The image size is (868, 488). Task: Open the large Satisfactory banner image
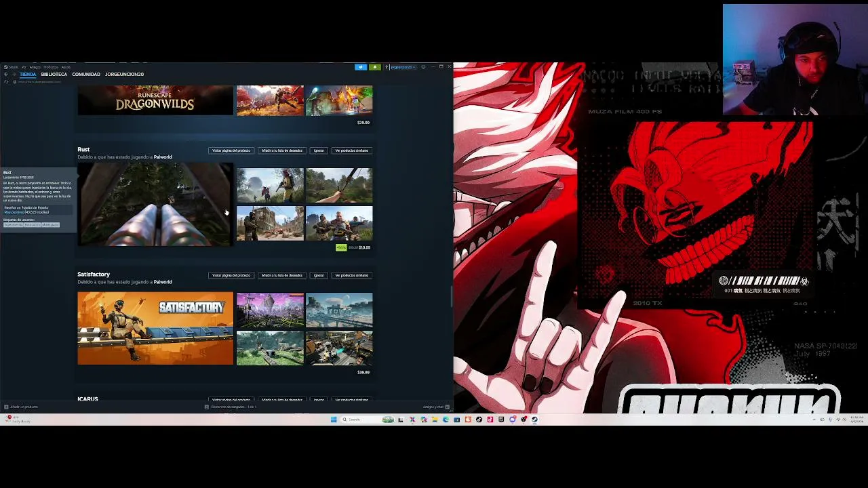[155, 328]
